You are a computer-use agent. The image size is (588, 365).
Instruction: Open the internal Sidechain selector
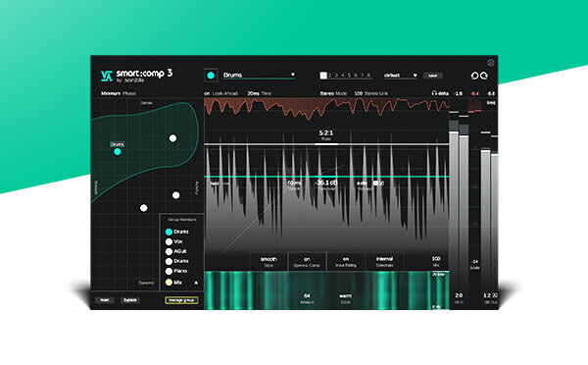point(385,261)
